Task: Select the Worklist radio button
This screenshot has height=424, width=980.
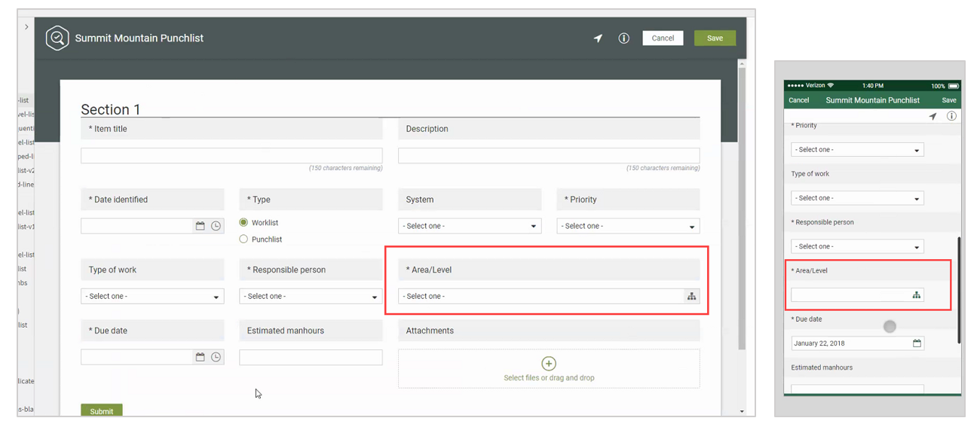Action: coord(243,223)
